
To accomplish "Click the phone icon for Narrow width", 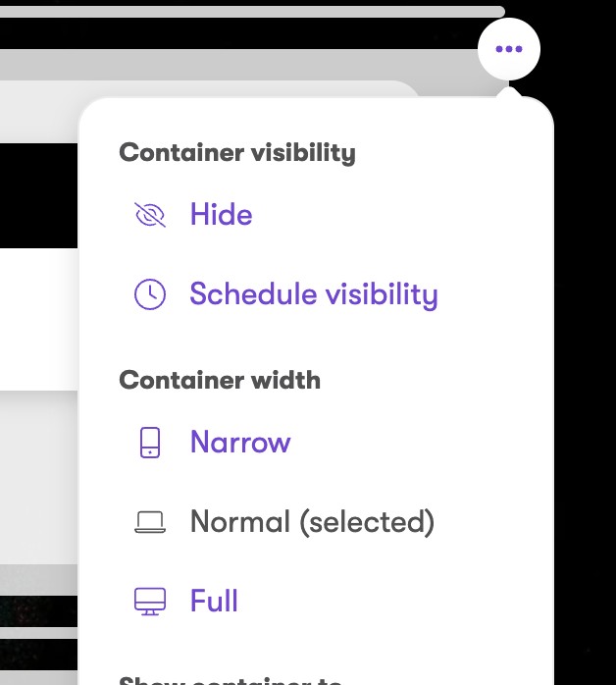I will pyautogui.click(x=149, y=443).
